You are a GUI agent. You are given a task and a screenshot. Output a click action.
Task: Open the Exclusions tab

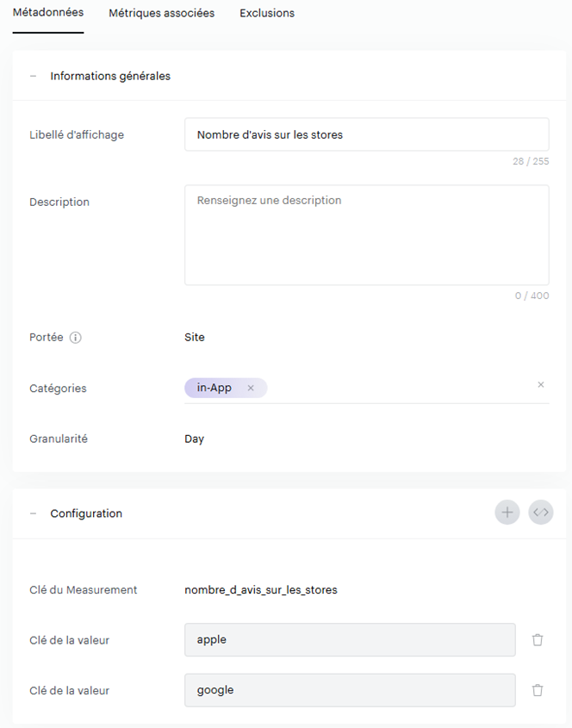point(267,13)
